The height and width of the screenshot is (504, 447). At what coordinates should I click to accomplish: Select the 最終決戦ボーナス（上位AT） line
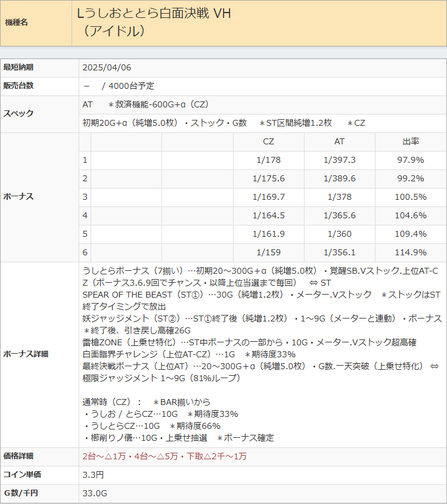(260, 366)
